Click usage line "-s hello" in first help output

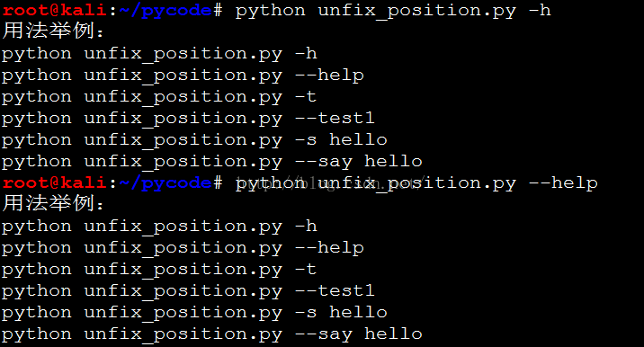click(x=194, y=140)
